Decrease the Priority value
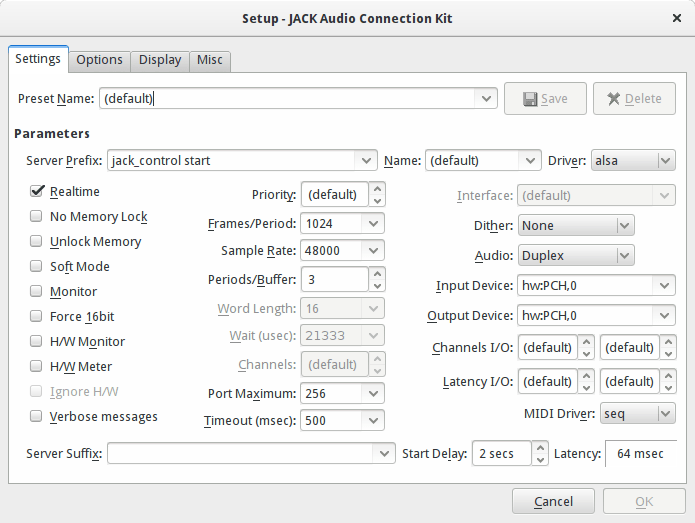Image resolution: width=695 pixels, height=523 pixels. (377, 201)
